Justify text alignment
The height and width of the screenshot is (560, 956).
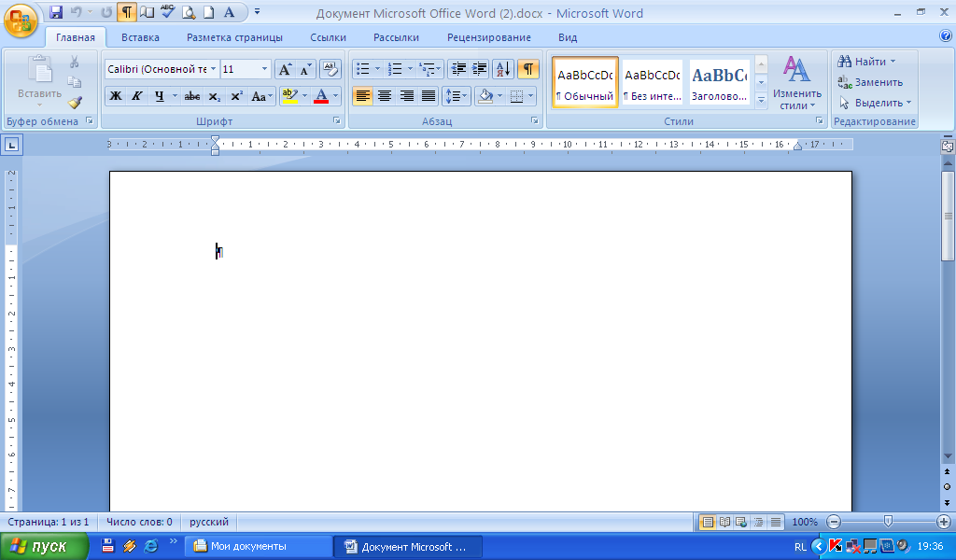coord(429,96)
